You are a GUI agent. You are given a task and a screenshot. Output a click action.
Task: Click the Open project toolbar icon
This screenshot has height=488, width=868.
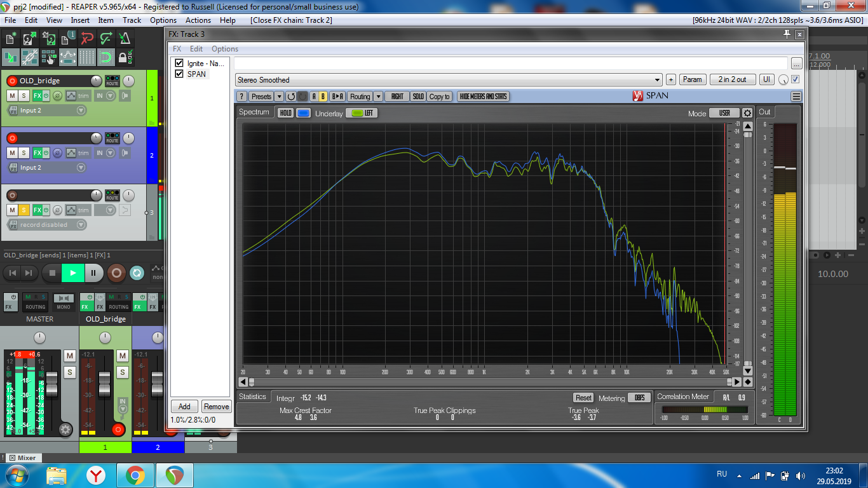pyautogui.click(x=30, y=39)
